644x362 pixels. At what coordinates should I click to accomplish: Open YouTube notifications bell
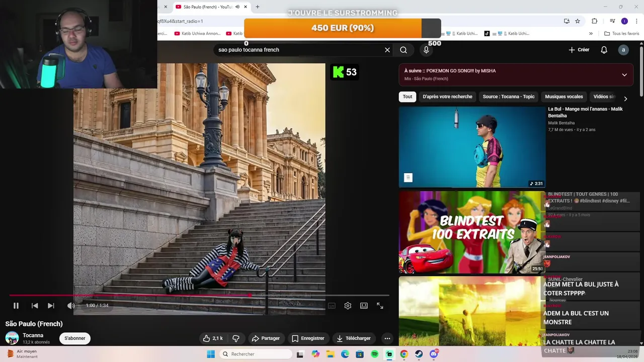point(604,50)
